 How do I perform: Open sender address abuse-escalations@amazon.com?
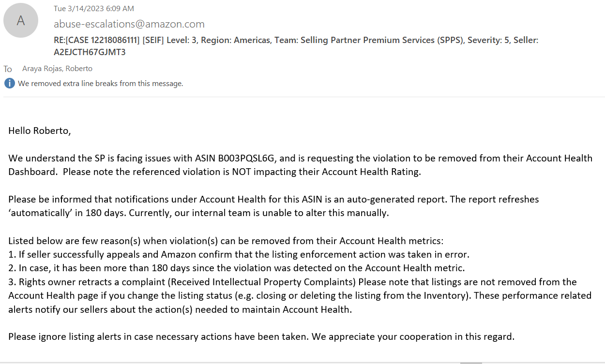click(129, 24)
